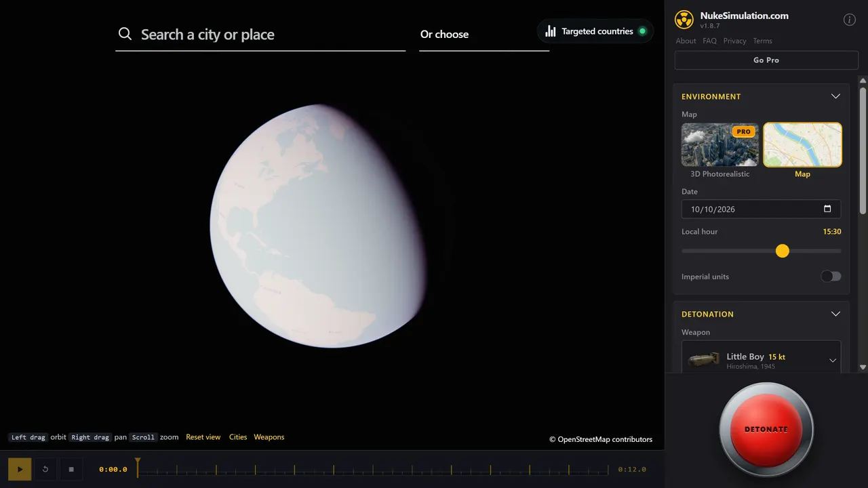This screenshot has width=868, height=488.
Task: Click the date field 10/10/2026
Action: pyautogui.click(x=761, y=209)
